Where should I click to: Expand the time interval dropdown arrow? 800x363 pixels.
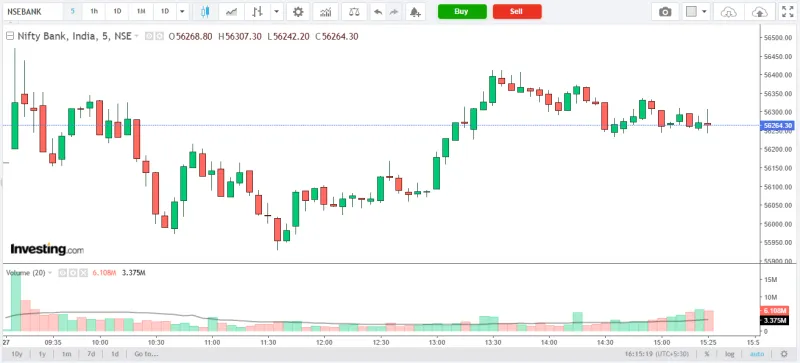pos(182,12)
